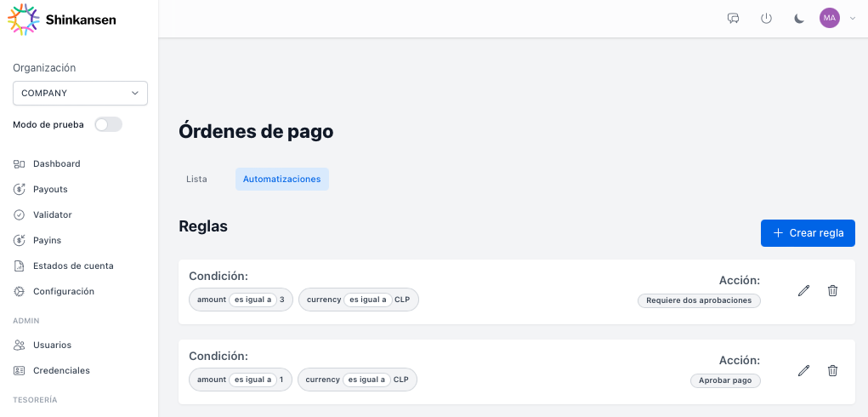Delete the Aprobar pago rule

(x=832, y=370)
